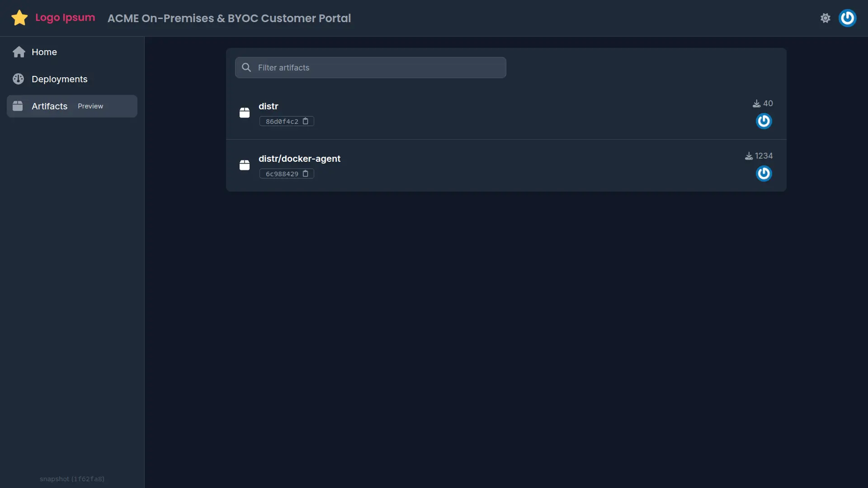Click the Artifacts box icon in sidebar

click(x=18, y=106)
